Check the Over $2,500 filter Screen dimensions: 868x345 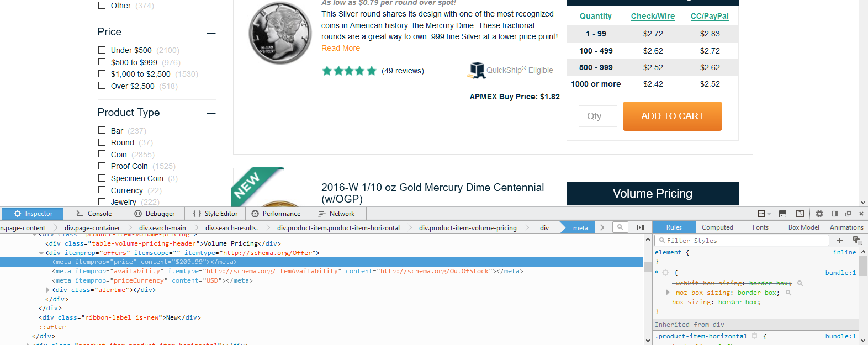coord(102,86)
